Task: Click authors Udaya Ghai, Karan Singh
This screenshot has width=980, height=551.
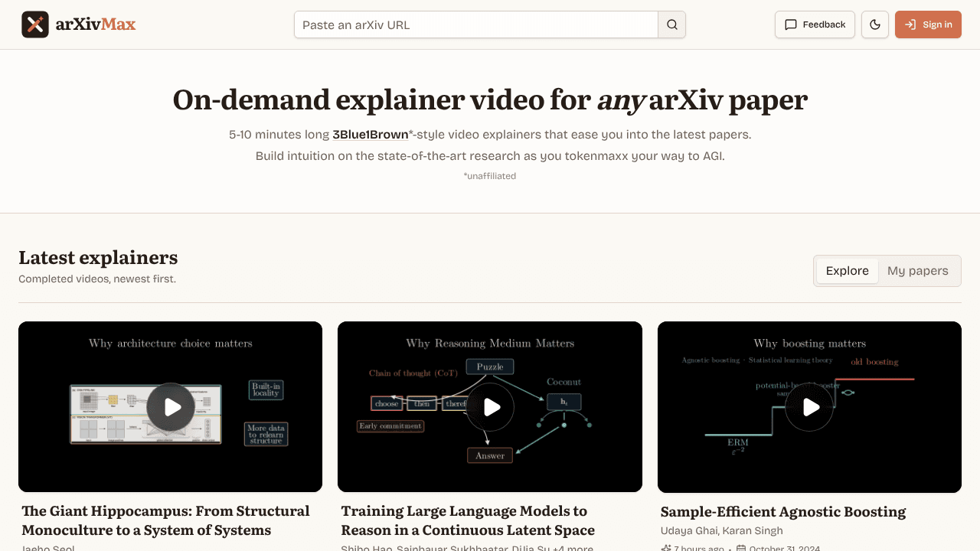Action: point(722,531)
